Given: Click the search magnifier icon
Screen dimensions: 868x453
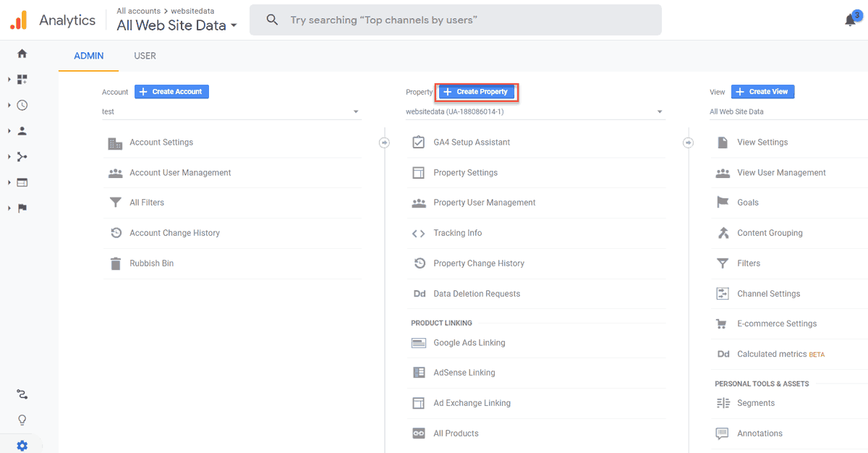Looking at the screenshot, I should [272, 20].
